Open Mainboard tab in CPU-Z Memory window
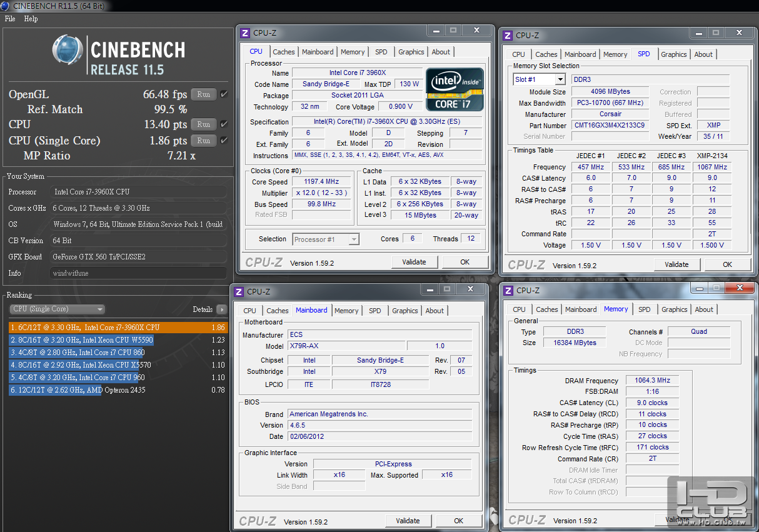 tap(581, 309)
